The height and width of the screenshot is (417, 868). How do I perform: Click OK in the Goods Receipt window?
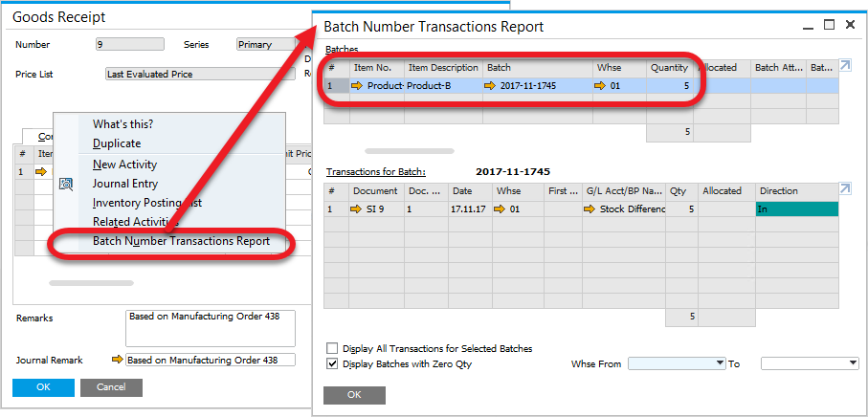(x=43, y=387)
